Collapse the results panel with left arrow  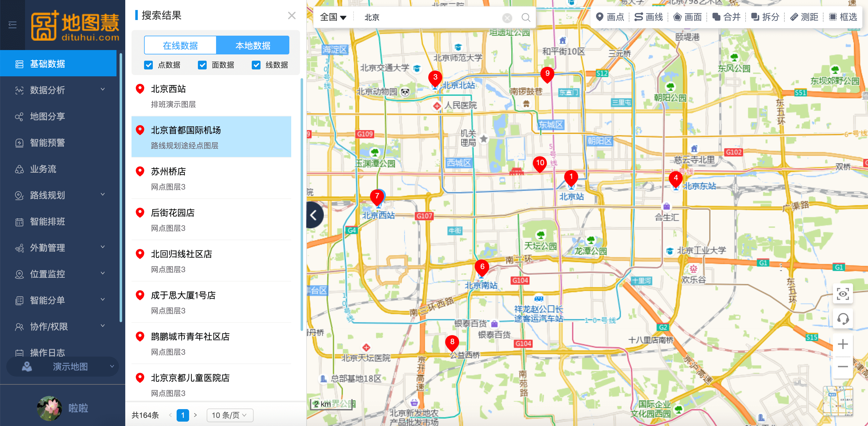coord(314,215)
